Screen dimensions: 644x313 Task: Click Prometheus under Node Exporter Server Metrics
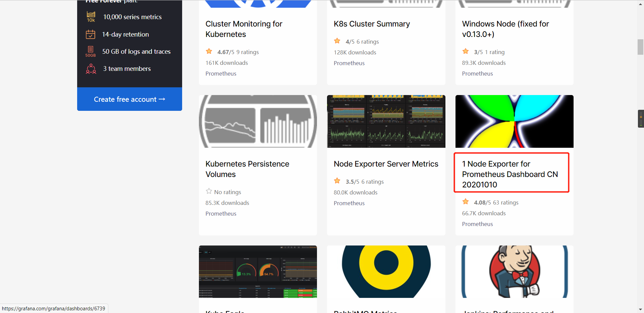349,203
